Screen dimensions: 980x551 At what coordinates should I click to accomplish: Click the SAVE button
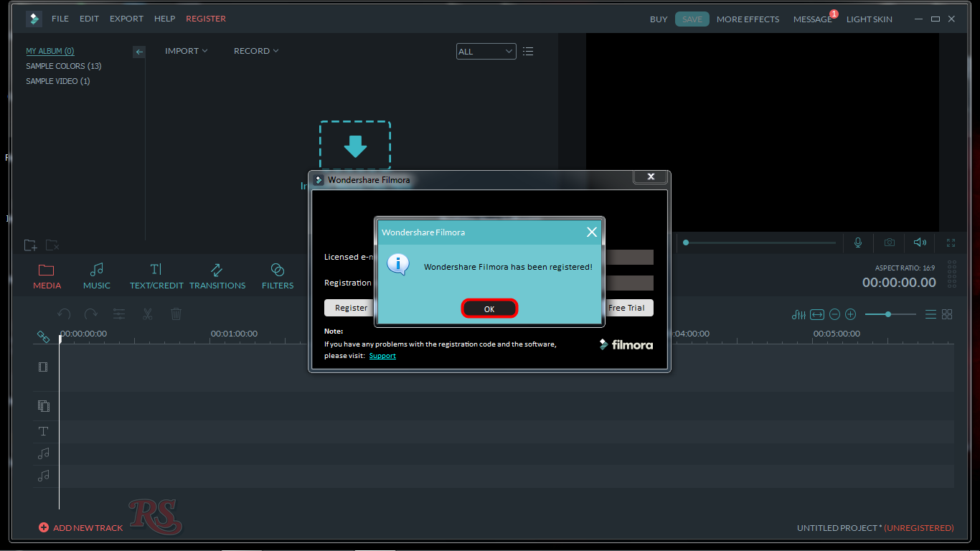(692, 19)
